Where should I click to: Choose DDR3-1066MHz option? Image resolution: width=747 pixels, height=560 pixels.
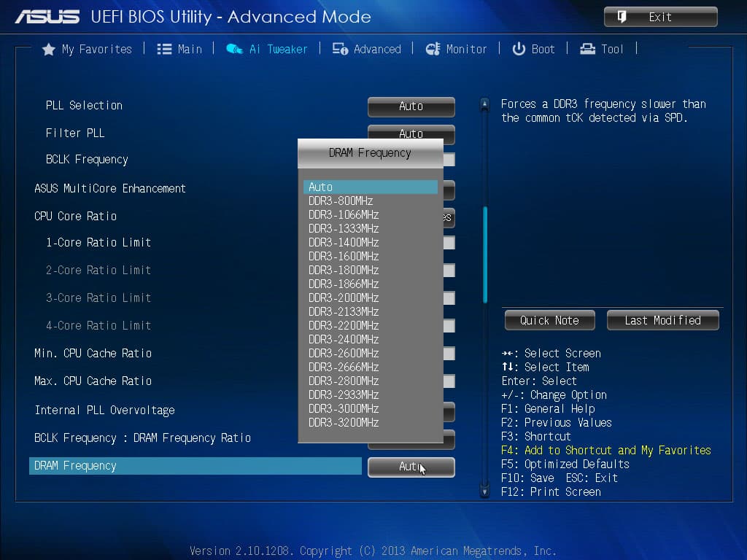coord(370,215)
